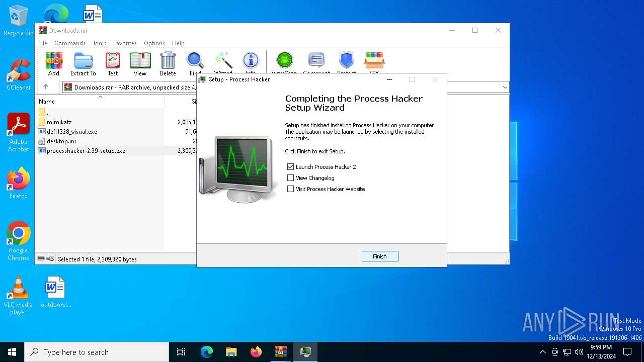The height and width of the screenshot is (362, 644).
Task: Select VLC media player desktop shortcut
Action: coord(19,296)
